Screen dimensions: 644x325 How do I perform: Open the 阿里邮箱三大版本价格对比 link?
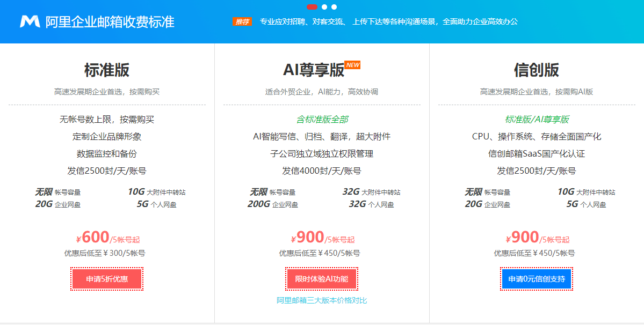click(x=322, y=300)
